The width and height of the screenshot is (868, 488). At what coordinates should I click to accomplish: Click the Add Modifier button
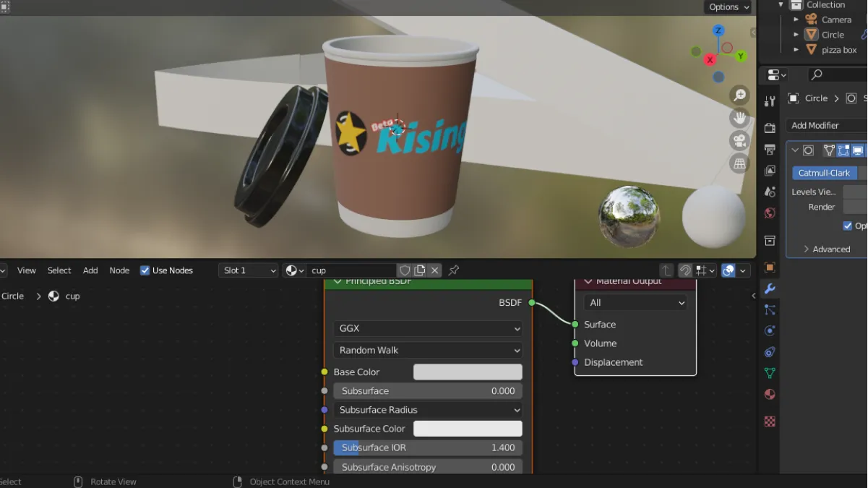click(827, 125)
